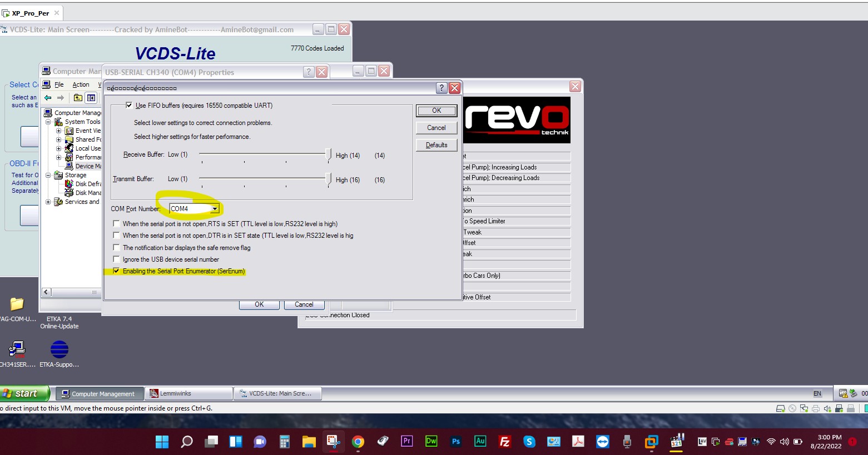Open File menu in Computer Management

(x=59, y=84)
